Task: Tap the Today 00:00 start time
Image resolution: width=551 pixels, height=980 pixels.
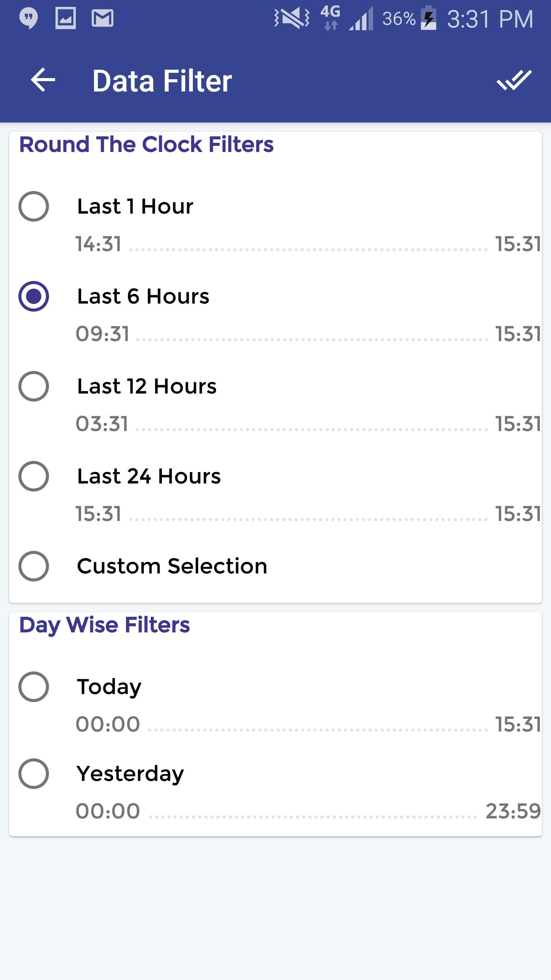Action: [108, 724]
